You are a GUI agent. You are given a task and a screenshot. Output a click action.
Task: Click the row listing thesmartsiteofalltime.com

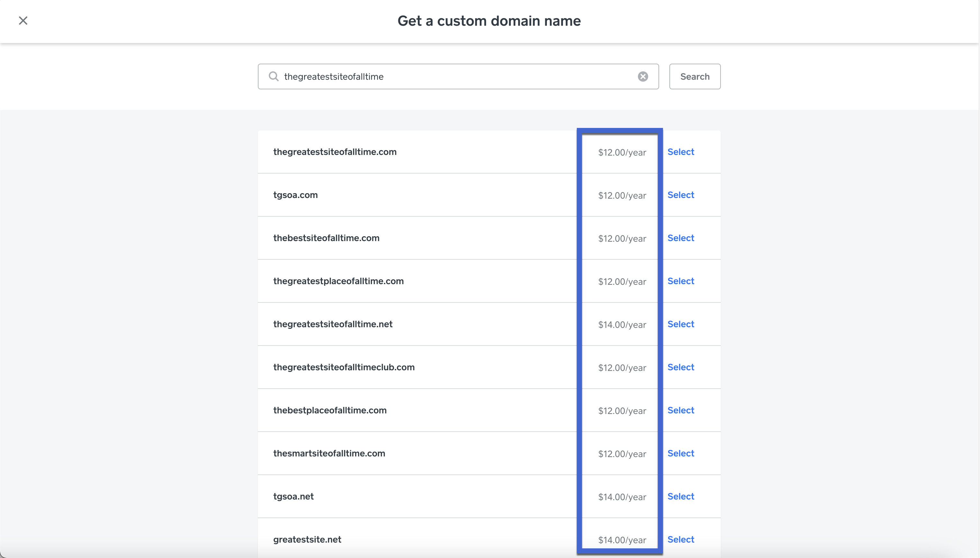coord(422,453)
